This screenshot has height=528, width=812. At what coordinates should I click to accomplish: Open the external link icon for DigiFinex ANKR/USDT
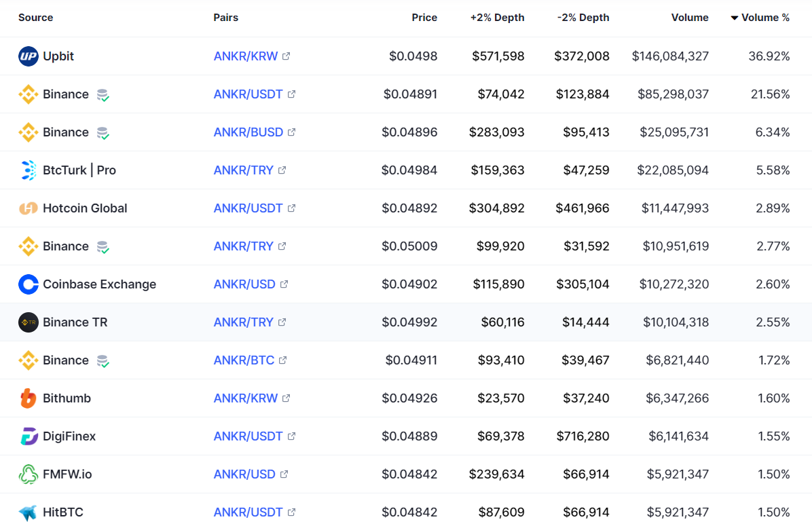(291, 436)
